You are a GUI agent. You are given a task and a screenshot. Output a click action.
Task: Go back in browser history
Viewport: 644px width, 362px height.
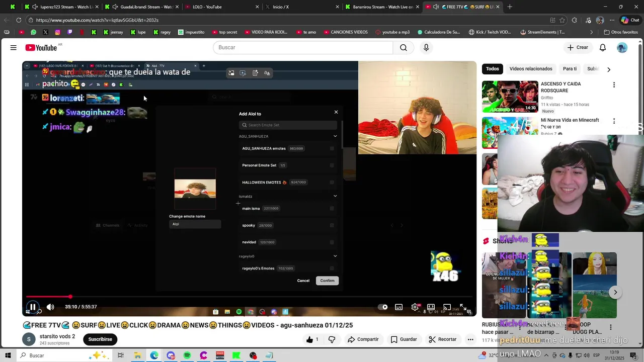point(7,20)
